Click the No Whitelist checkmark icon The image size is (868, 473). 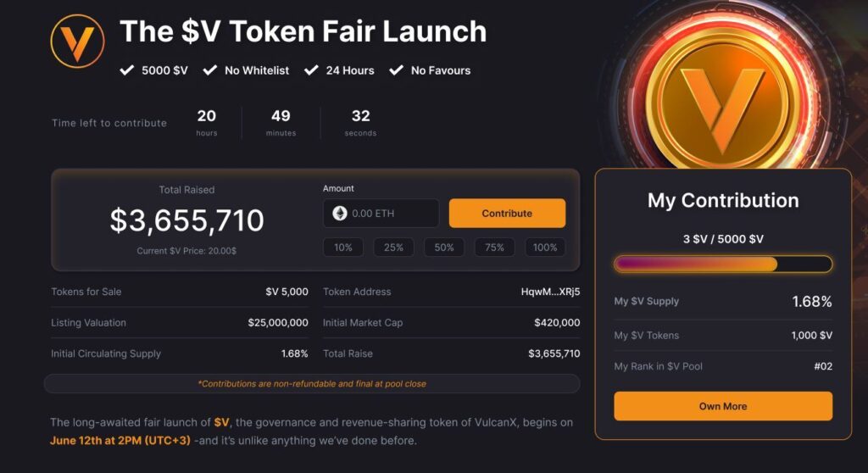point(210,70)
